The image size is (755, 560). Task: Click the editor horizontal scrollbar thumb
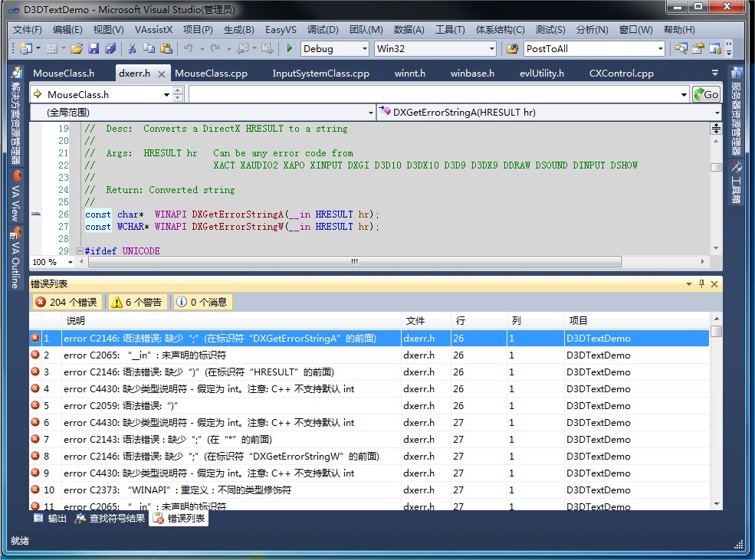(x=354, y=262)
